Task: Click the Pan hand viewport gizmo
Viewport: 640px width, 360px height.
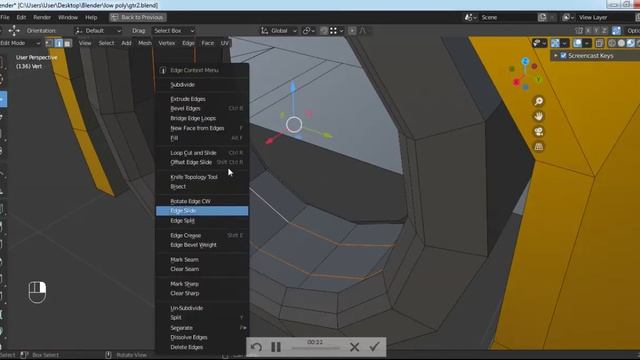Action: coord(539,116)
